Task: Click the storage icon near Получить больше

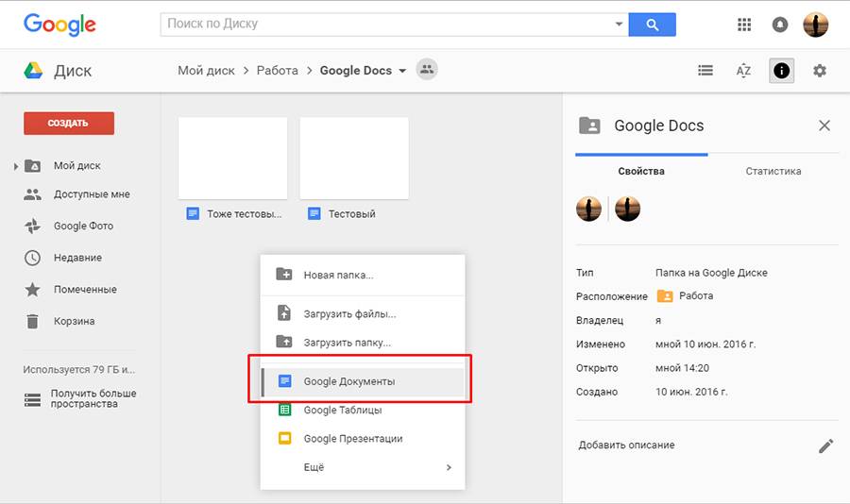Action: [x=32, y=400]
